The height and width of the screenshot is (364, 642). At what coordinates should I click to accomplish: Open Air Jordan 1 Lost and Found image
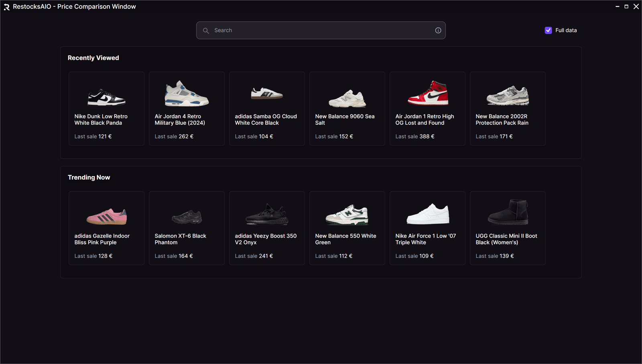[428, 93]
